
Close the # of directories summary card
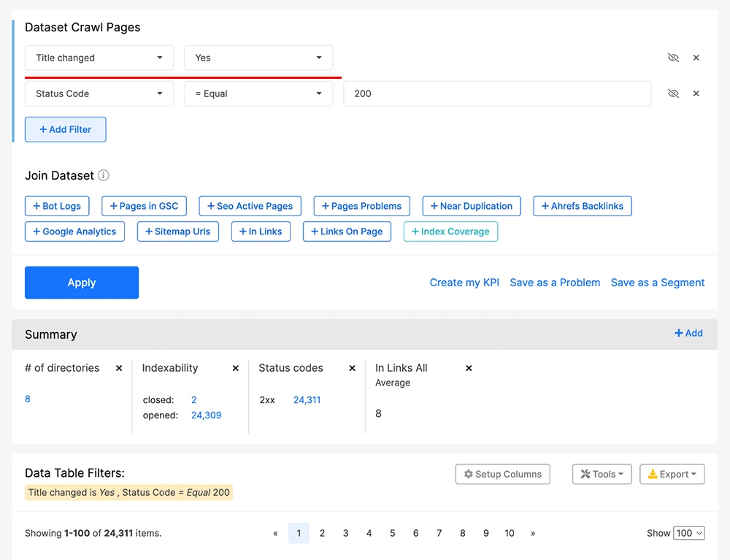(x=119, y=369)
